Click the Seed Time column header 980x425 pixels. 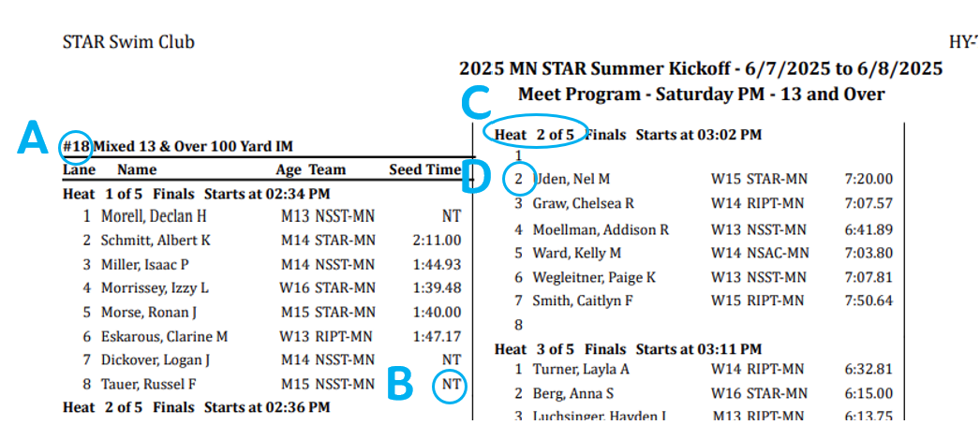pos(424,170)
